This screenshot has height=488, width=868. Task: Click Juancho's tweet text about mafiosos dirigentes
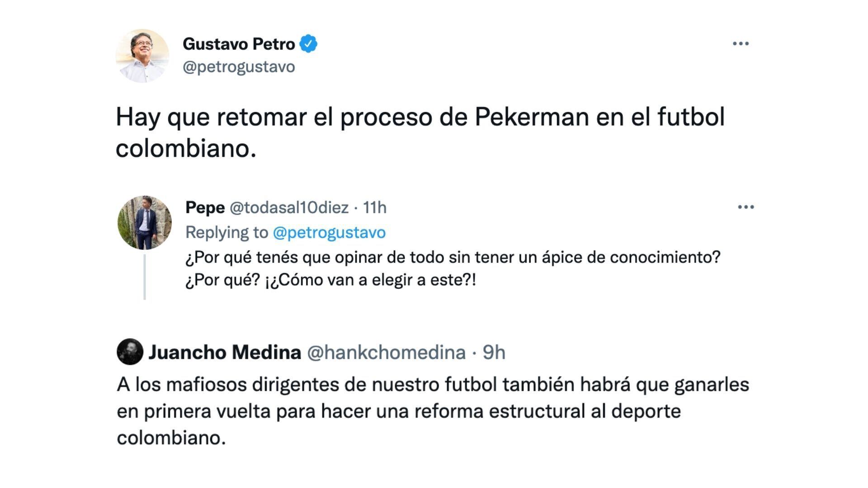pyautogui.click(x=433, y=411)
